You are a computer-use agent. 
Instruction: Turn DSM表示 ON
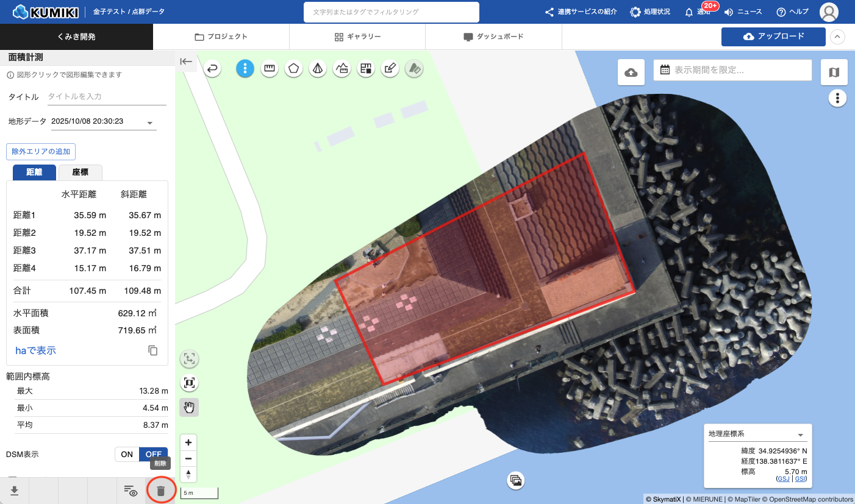coord(127,454)
